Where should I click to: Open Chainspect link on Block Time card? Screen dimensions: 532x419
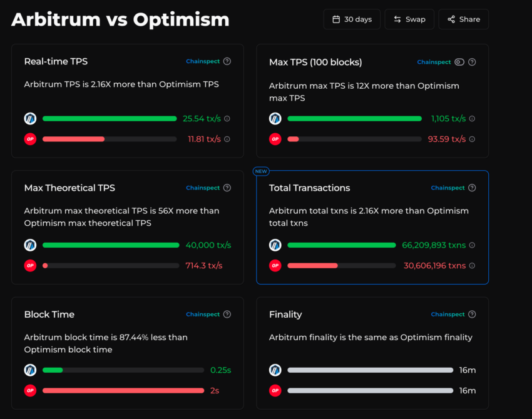[x=203, y=314]
